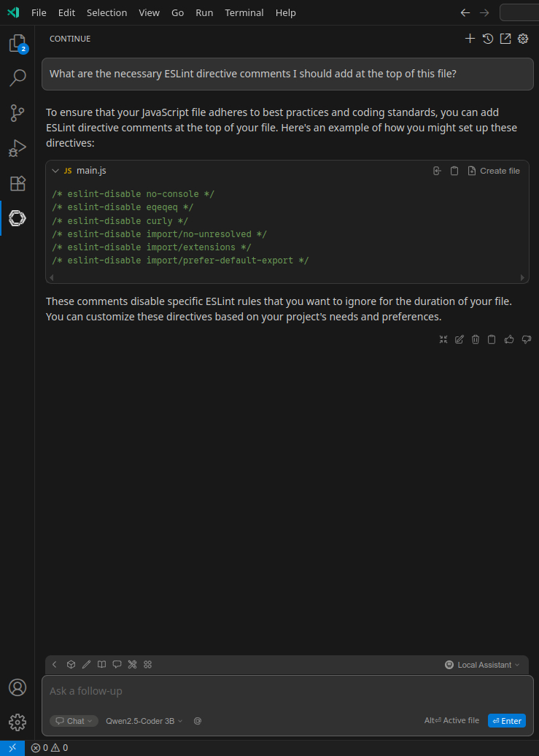Open the Go menu
This screenshot has height=756, width=539.
pyautogui.click(x=177, y=13)
